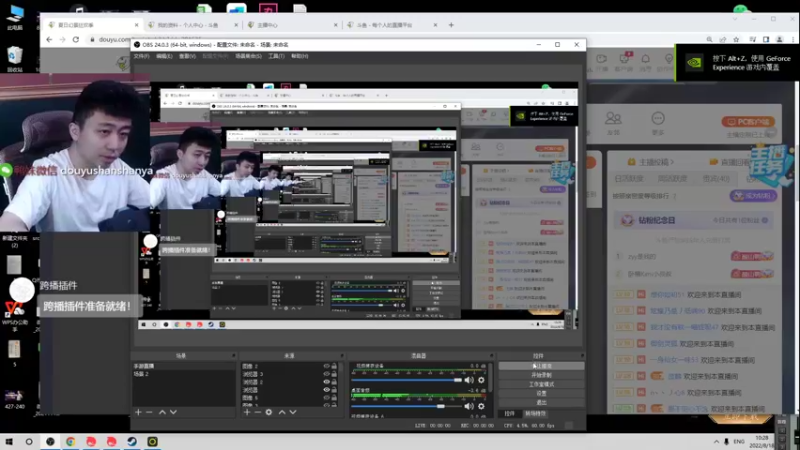Open desktop audio gear settings in mixer
The image size is (800, 450).
pyautogui.click(x=481, y=406)
